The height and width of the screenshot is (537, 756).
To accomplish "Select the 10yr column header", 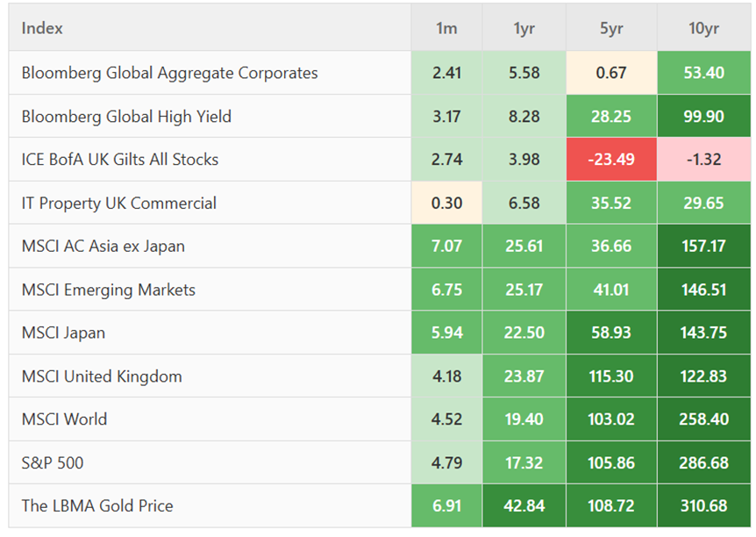I will 703,28.
